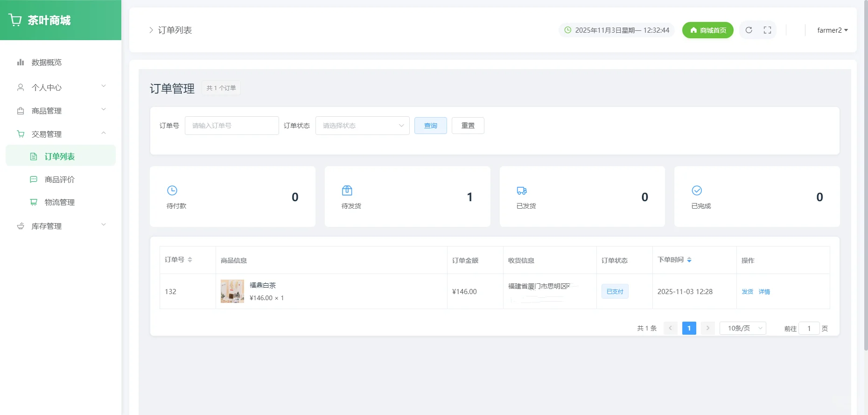Image resolution: width=868 pixels, height=415 pixels.
Task: Expand the 个人中心 submenu
Action: [x=104, y=86]
